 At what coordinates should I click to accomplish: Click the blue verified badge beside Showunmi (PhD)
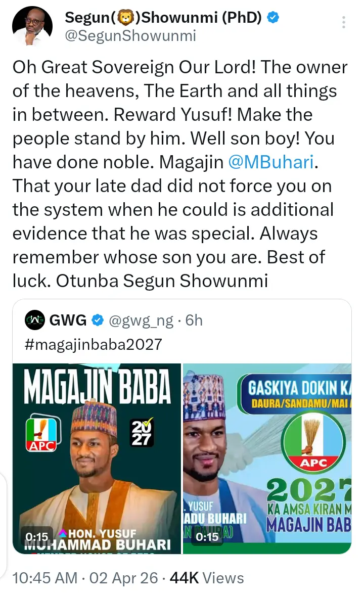point(272,18)
